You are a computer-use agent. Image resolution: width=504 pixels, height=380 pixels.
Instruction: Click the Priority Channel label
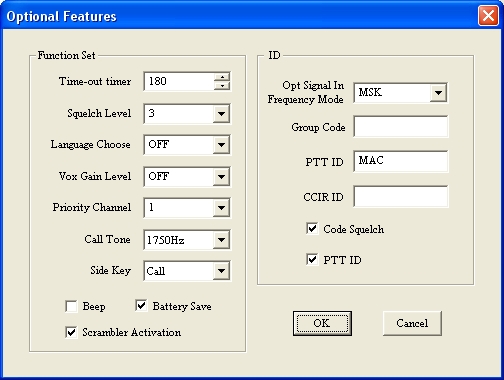pyautogui.click(x=92, y=207)
